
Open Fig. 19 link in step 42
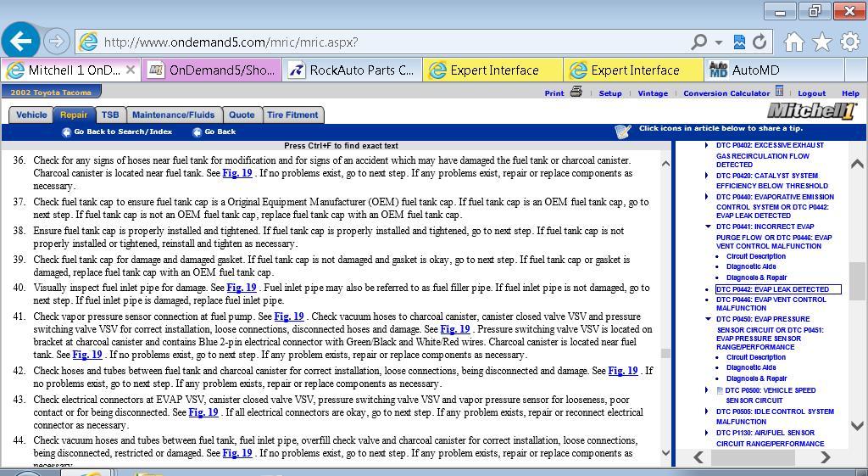coord(623,371)
